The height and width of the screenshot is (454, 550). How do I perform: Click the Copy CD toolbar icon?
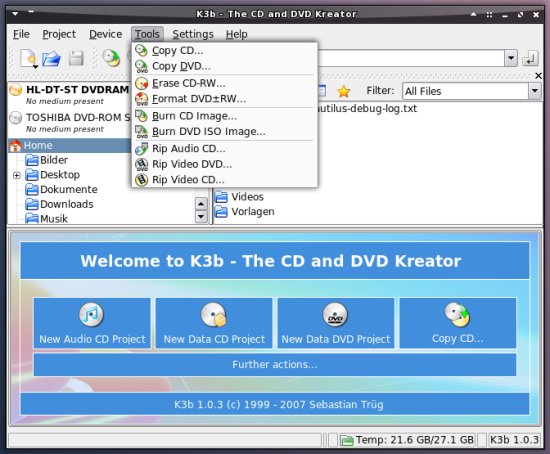[111, 58]
